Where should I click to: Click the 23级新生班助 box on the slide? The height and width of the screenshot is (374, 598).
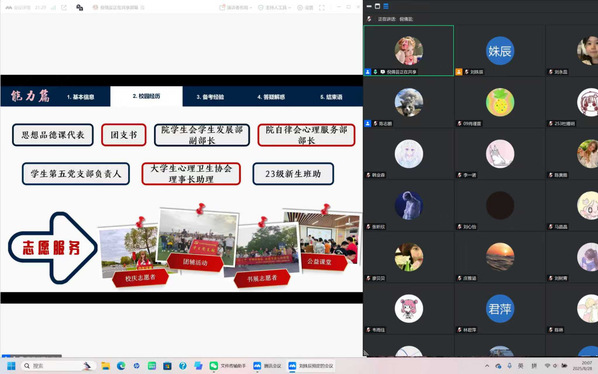[x=293, y=174]
